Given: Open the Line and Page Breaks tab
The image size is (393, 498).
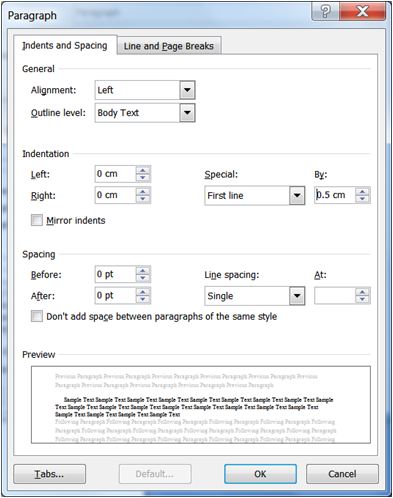Looking at the screenshot, I should click(x=169, y=46).
